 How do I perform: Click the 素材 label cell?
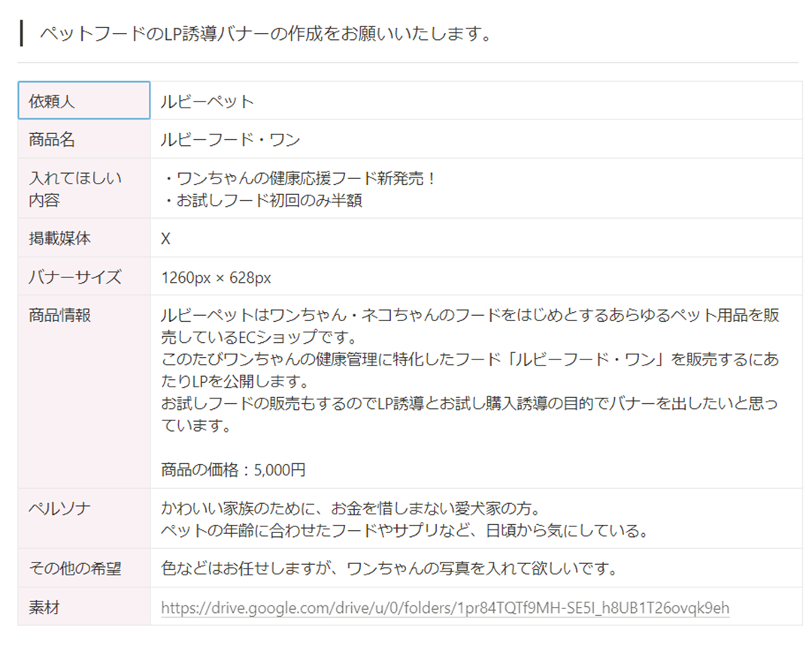coord(83,607)
